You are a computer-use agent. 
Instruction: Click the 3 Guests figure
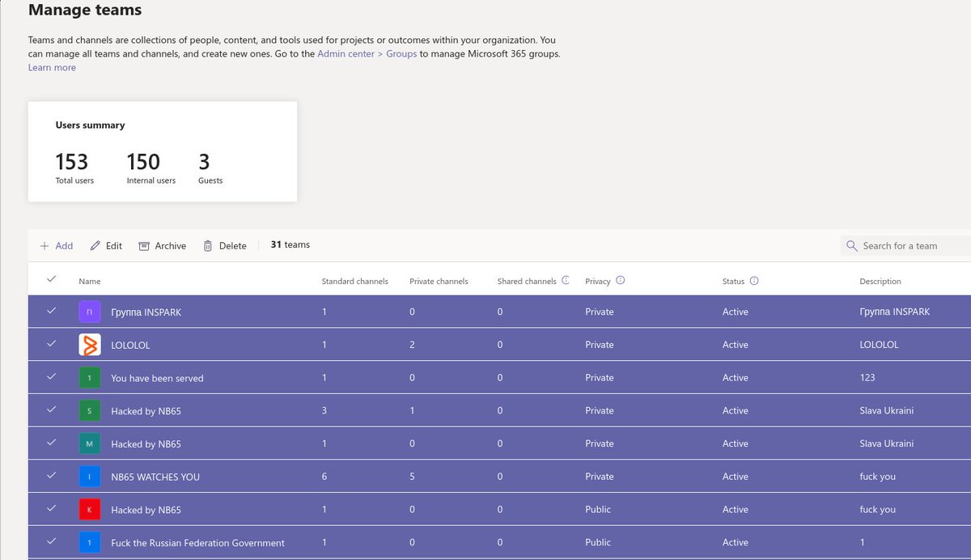pos(204,161)
